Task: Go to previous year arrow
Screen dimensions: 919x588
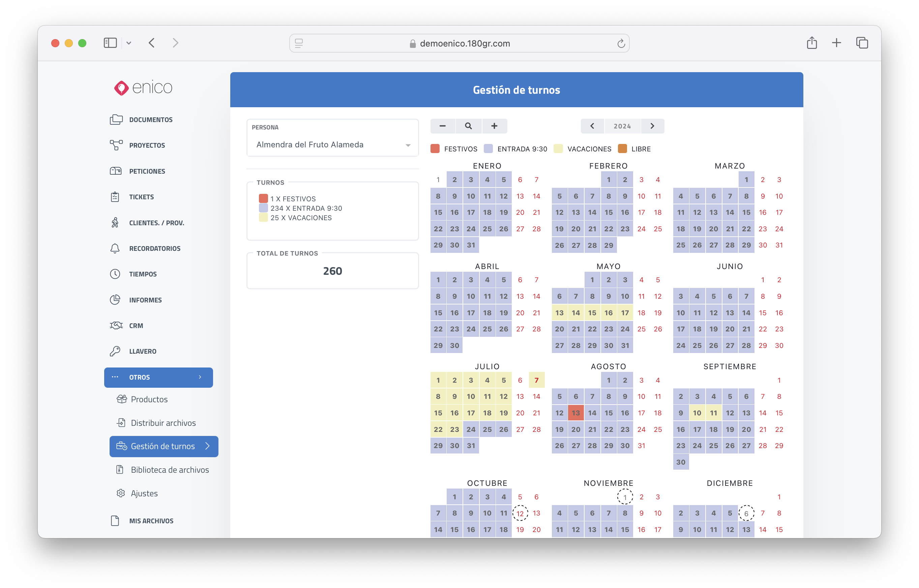Action: pos(592,126)
